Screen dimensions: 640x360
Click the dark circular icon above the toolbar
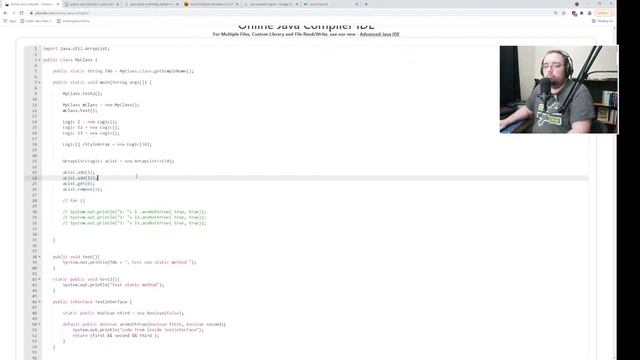point(577,4)
